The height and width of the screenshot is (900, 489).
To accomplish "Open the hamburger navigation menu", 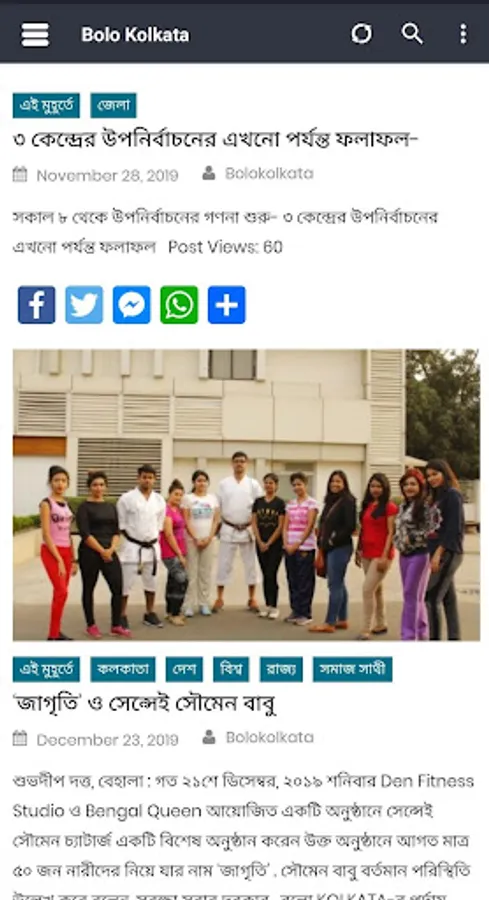I will click(35, 34).
